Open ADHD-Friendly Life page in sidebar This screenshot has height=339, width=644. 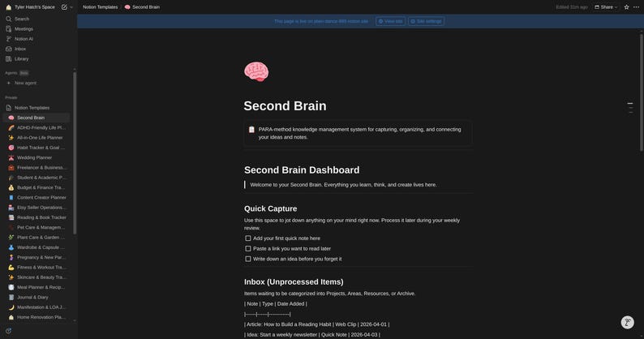37,128
